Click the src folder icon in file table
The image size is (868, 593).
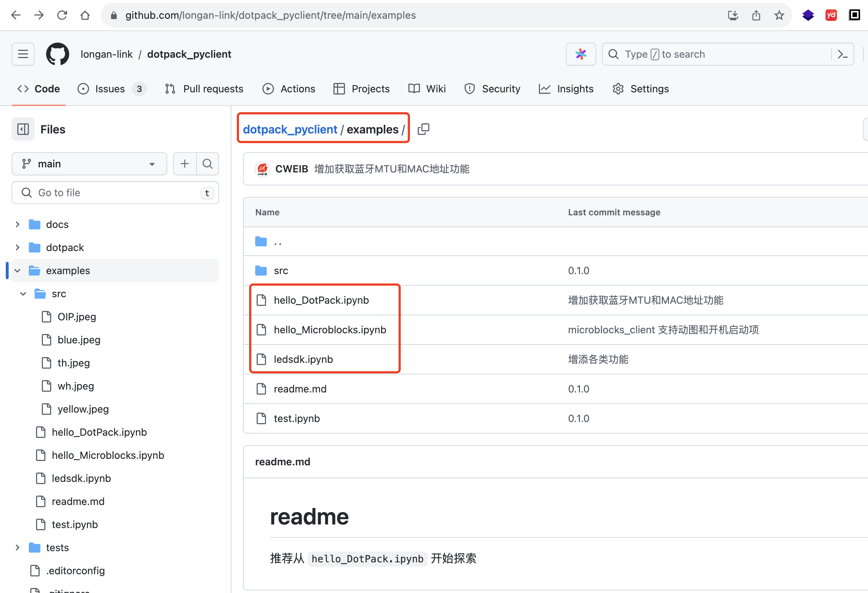261,271
